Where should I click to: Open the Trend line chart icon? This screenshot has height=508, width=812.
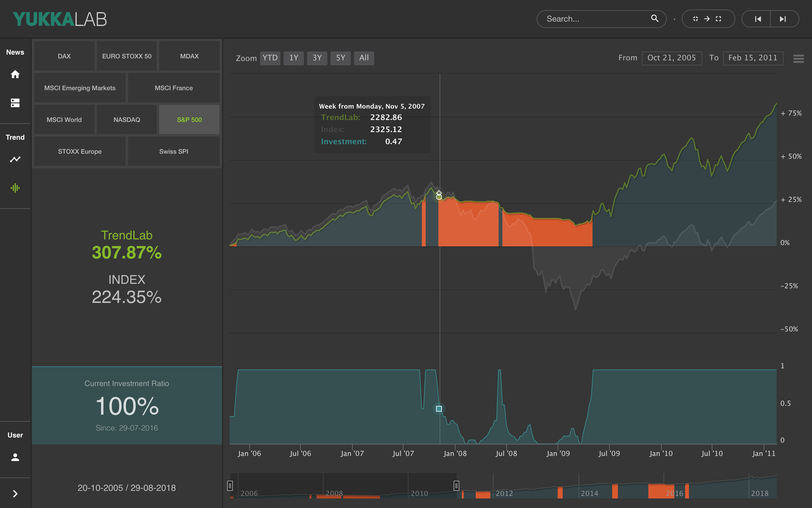pos(15,159)
